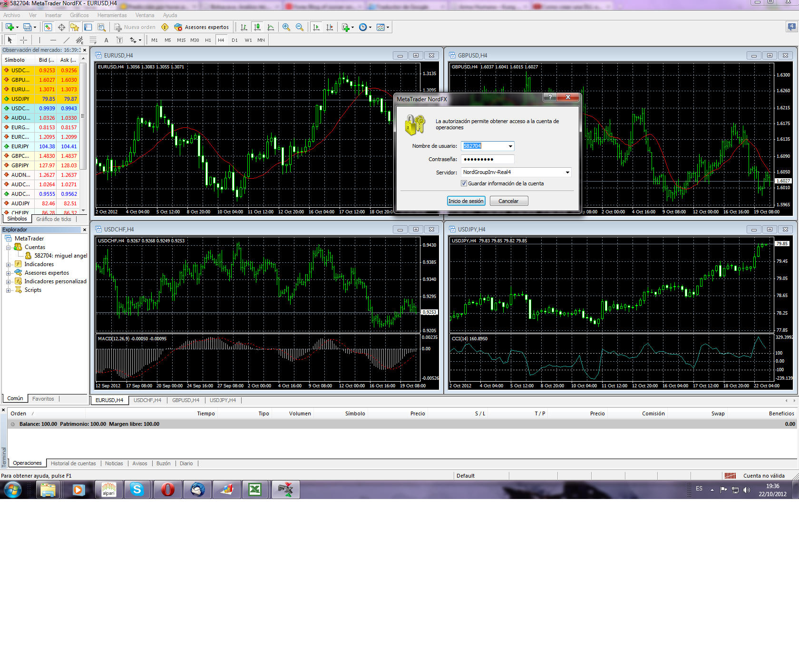Switch timeframe to W1

pos(248,40)
